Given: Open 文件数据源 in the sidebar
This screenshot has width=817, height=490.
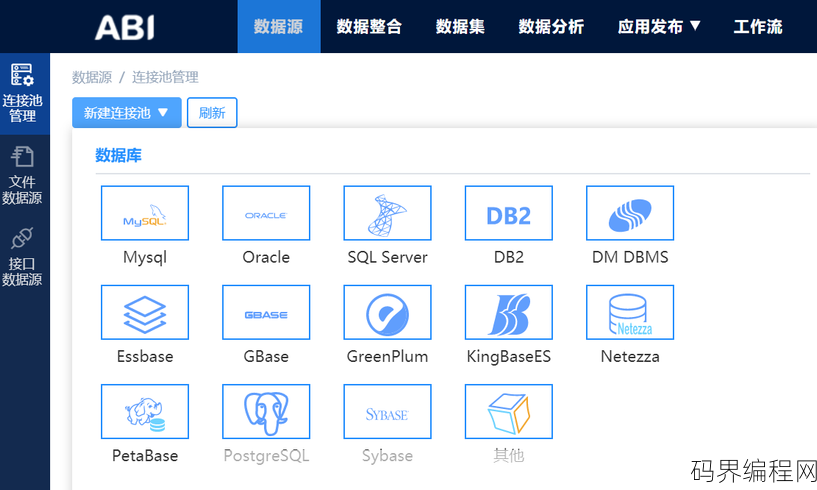Looking at the screenshot, I should tap(24, 175).
